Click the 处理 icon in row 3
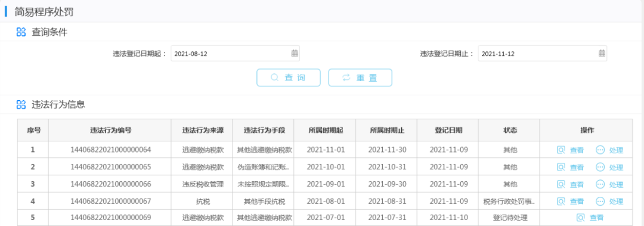This screenshot has height=226, width=644. [600, 184]
